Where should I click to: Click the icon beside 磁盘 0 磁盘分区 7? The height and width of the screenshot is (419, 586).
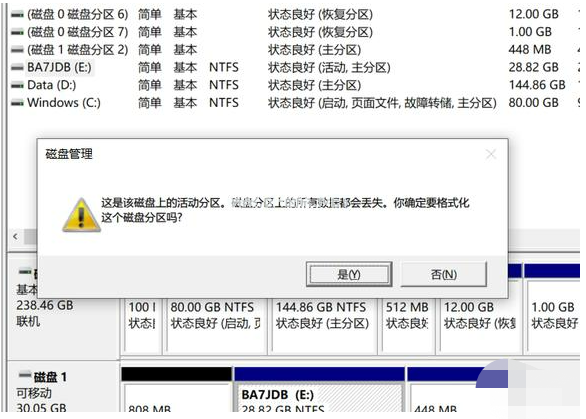point(17,33)
